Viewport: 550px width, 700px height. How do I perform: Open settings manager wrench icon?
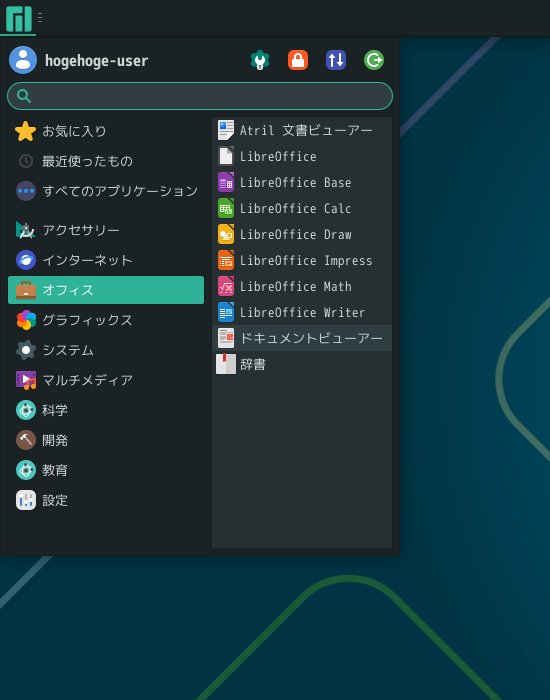pos(260,60)
